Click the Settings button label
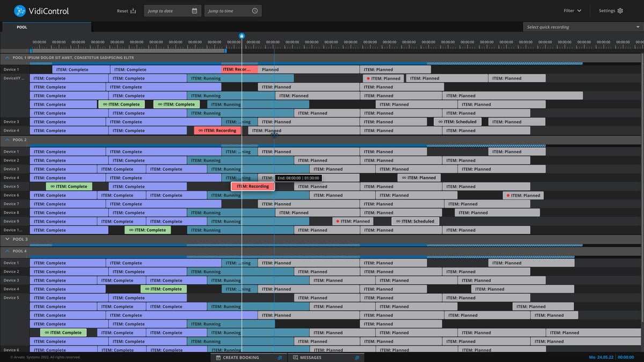Screen dimensions: 644x362 [607, 11]
